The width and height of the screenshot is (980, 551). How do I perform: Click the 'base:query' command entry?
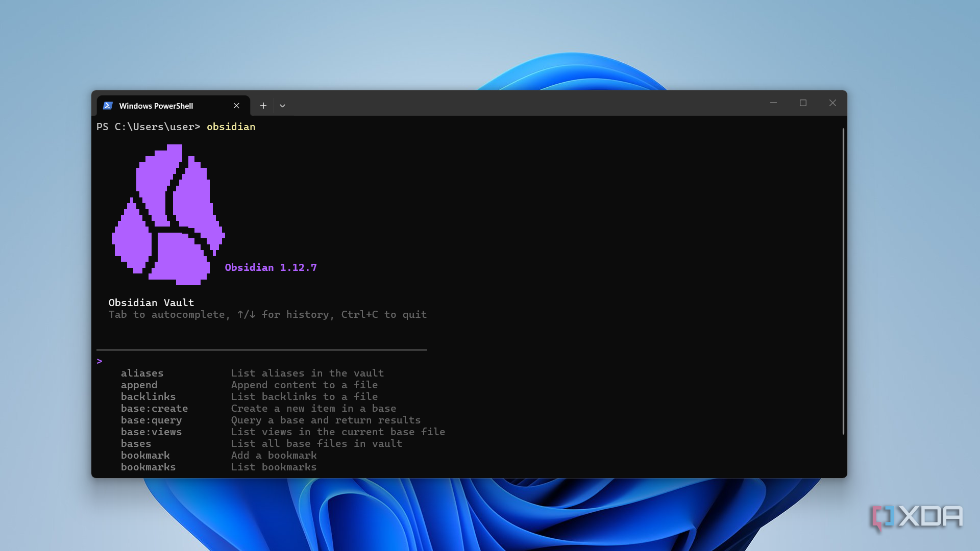tap(151, 420)
